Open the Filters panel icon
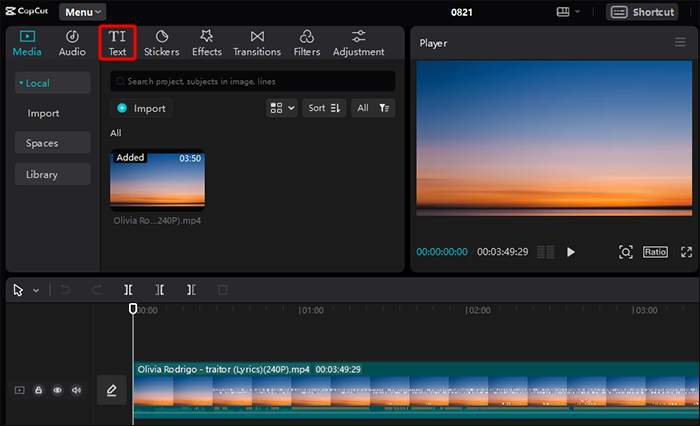This screenshot has width=700, height=426. coord(307,36)
